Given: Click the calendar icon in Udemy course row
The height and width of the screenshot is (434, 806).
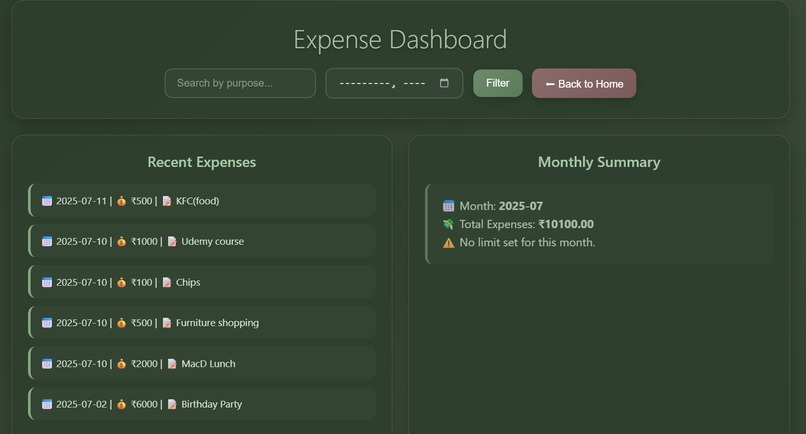Looking at the screenshot, I should click(x=47, y=242).
